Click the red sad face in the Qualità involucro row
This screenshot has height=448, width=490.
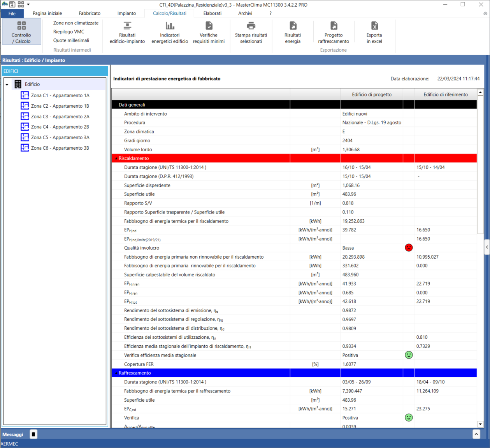click(x=409, y=248)
